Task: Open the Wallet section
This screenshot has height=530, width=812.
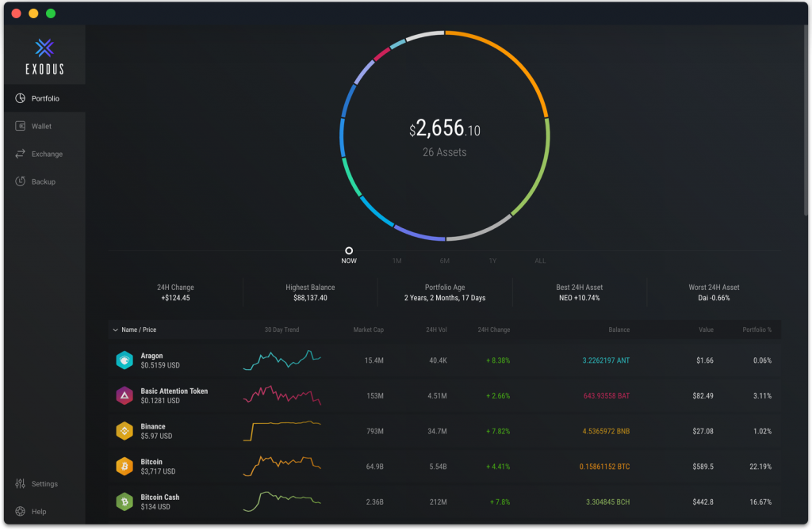Action: click(44, 126)
